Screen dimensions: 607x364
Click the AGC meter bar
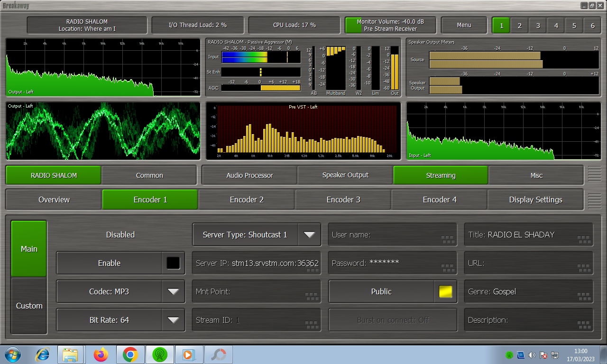261,88
